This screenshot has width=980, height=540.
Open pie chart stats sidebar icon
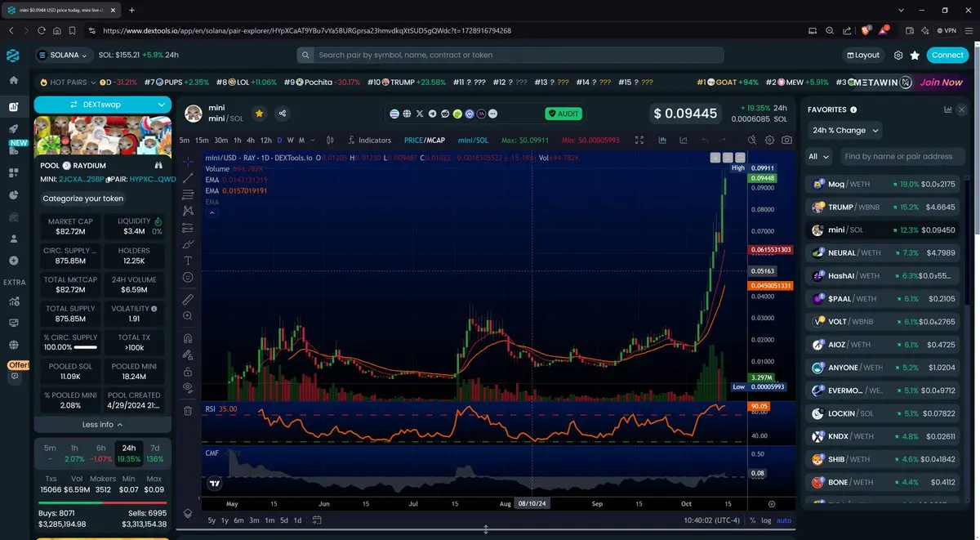point(14,195)
